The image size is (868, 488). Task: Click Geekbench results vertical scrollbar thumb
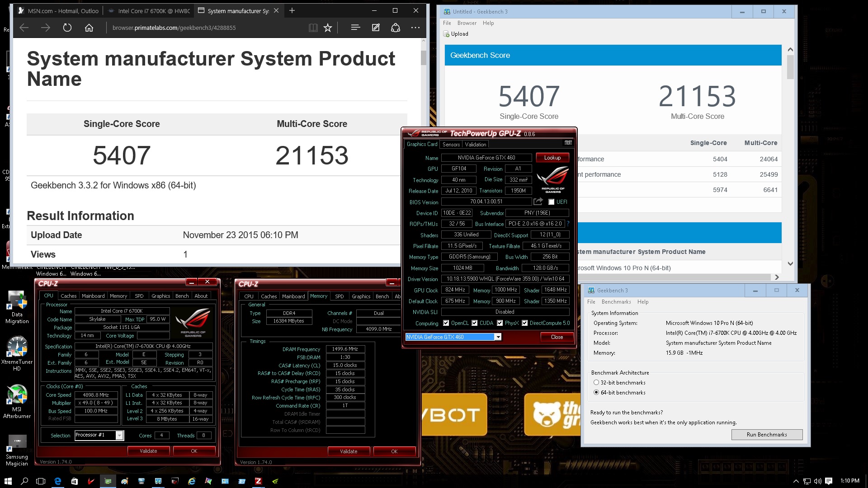(790, 67)
